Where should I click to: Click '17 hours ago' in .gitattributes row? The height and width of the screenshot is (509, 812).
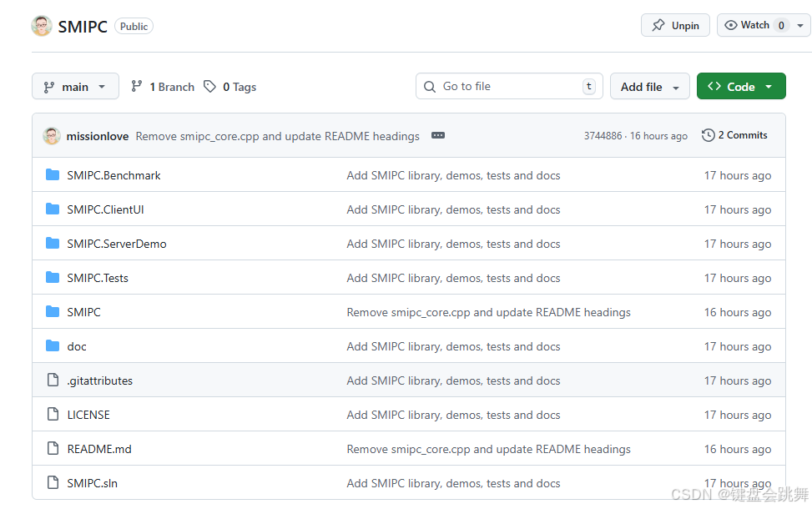click(x=738, y=380)
